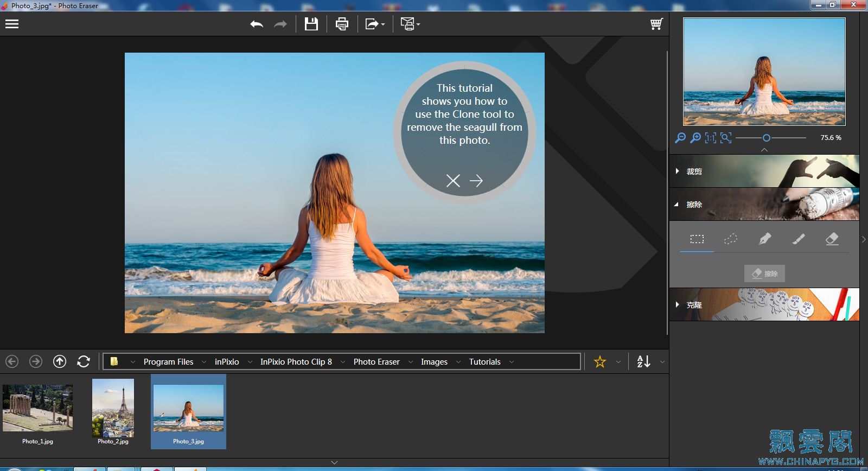Viewport: 868px width, 471px height.
Task: Open the sort options dropdown
Action: coord(662,362)
